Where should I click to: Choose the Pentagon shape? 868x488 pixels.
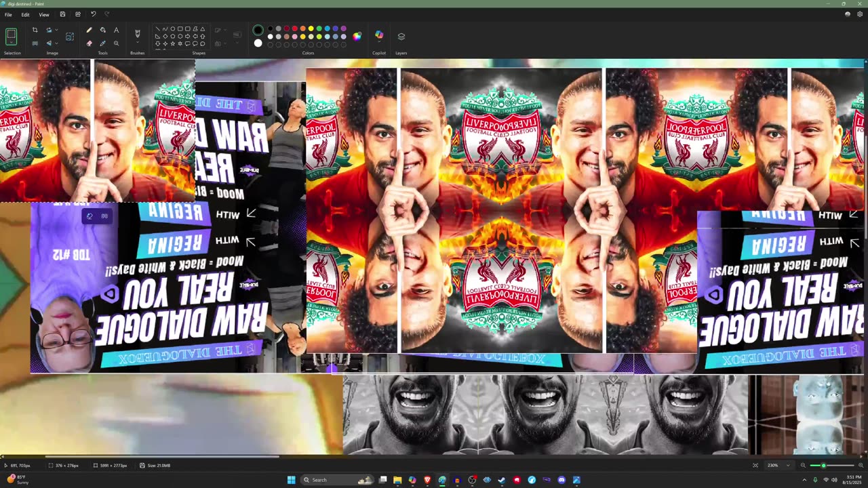(x=172, y=36)
